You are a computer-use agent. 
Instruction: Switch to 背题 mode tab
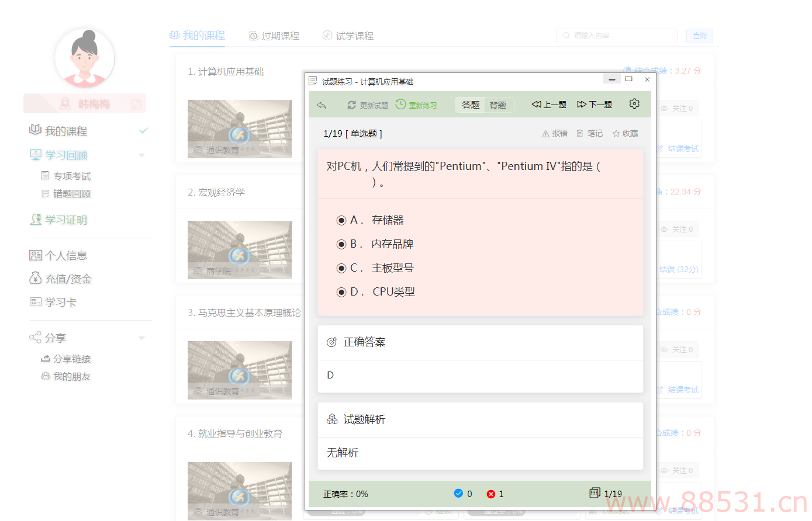(498, 105)
